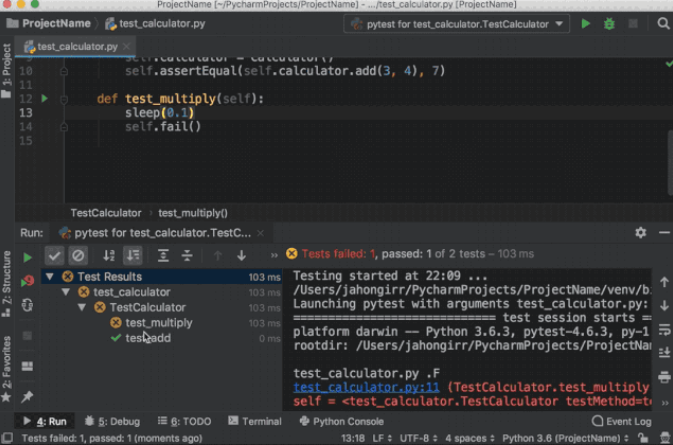Open the 4: Run tool window tab
This screenshot has height=445, width=673.
point(45,421)
